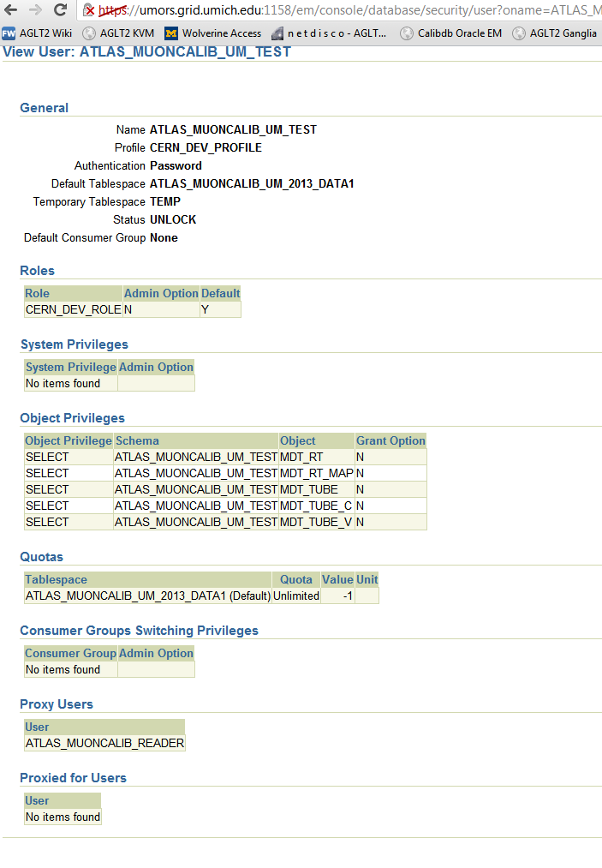
Task: Click the Calibdb Oracle EM globe favicon
Action: pyautogui.click(x=406, y=33)
